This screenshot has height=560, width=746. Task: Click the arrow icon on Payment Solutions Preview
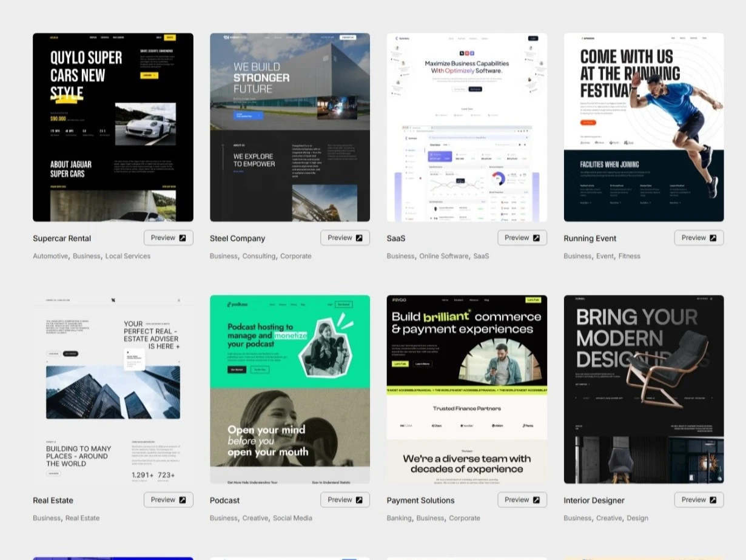[536, 500]
